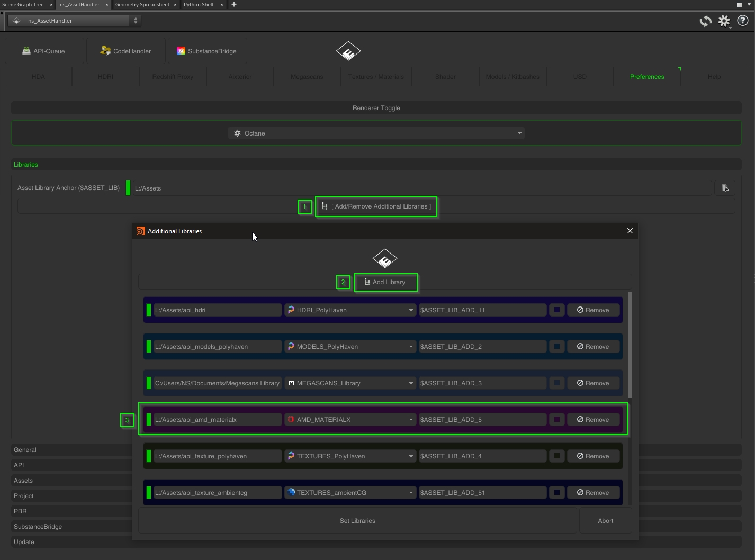Switch to the Python Shell tab

coord(199,5)
